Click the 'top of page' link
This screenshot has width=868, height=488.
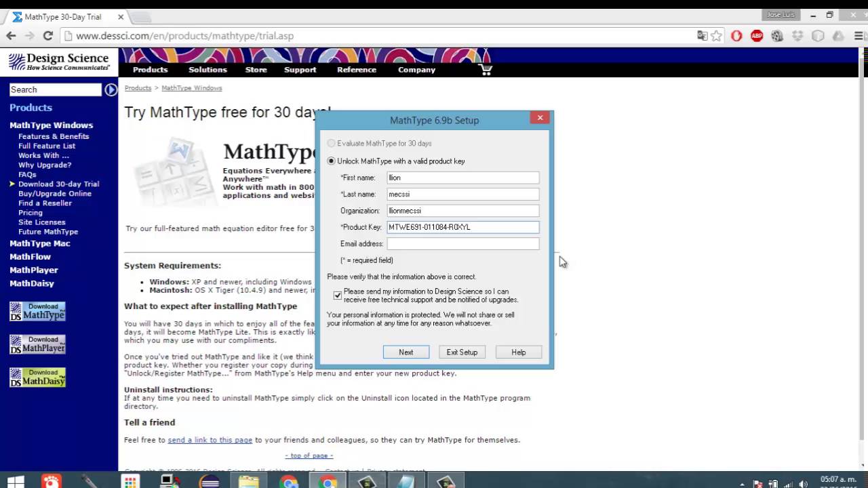(309, 455)
